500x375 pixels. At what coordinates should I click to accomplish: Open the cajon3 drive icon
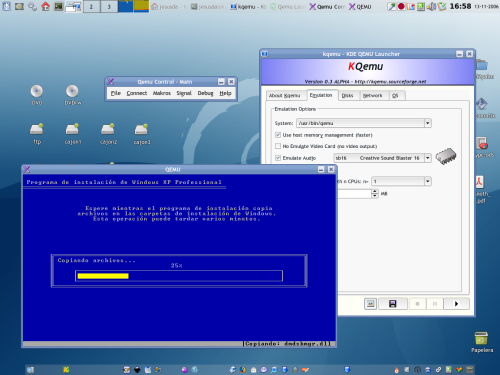coord(141,129)
